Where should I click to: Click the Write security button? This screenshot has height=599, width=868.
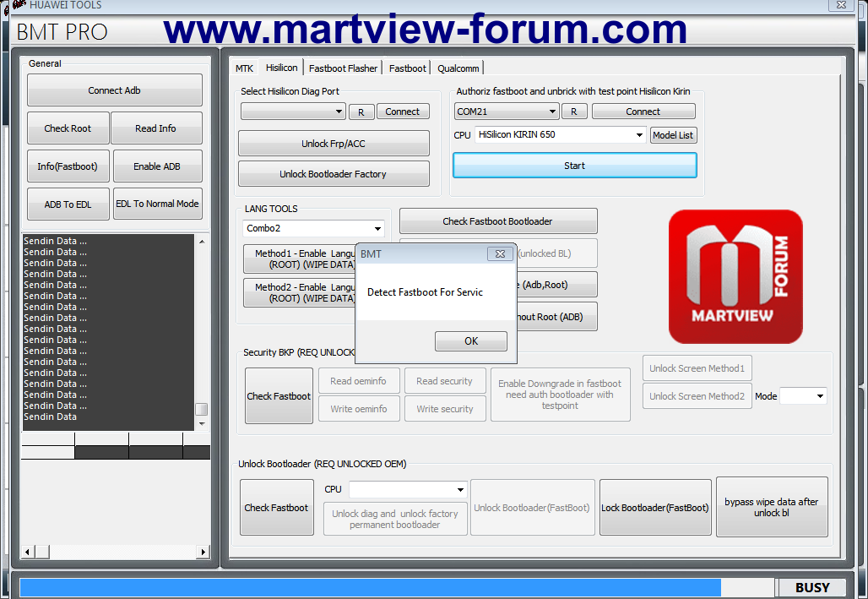pyautogui.click(x=445, y=408)
